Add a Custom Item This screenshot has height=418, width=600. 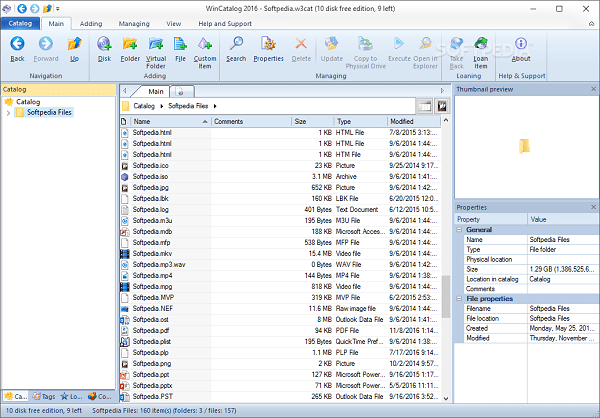[x=205, y=44]
